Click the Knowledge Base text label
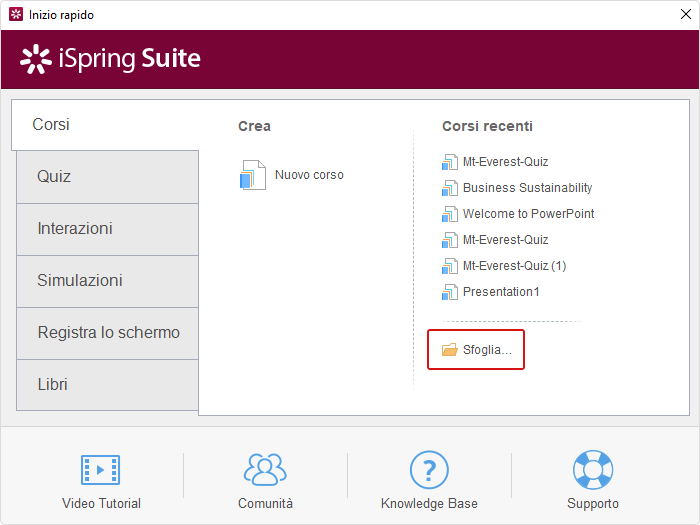Image resolution: width=700 pixels, height=525 pixels. 429,504
